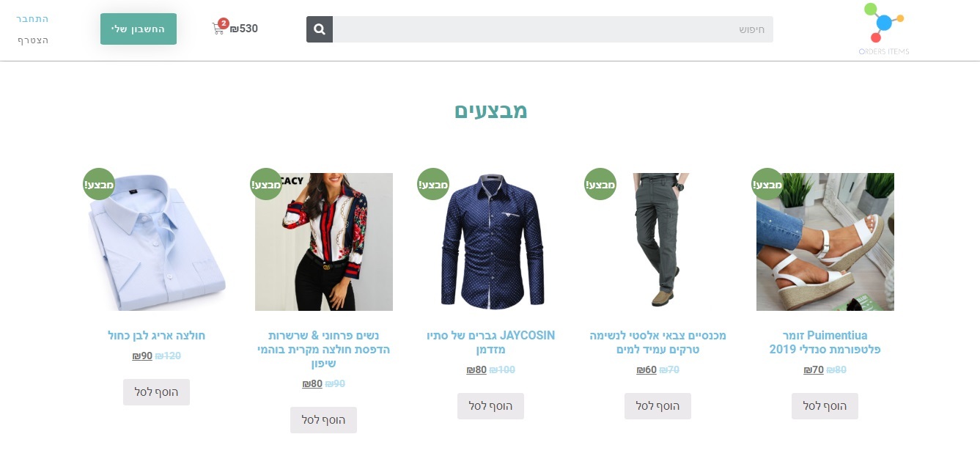Screen dimensions: 980x456
Task: Click the sale badge on the sandals
Action: point(767,184)
